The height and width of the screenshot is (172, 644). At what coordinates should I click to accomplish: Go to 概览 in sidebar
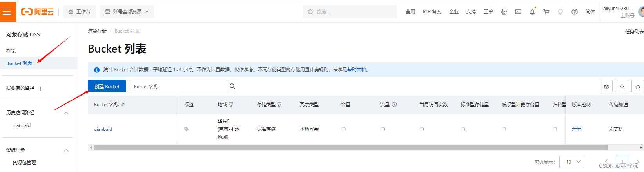(x=11, y=51)
